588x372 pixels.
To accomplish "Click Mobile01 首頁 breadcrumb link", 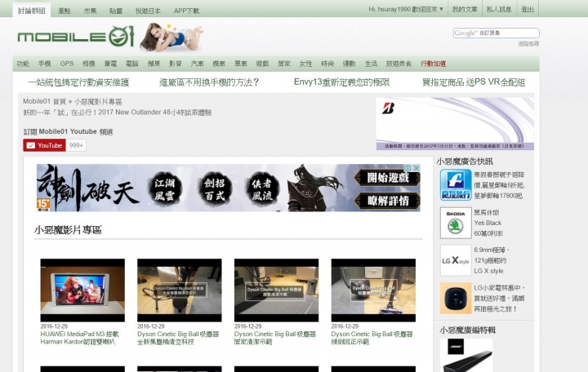I will [44, 101].
